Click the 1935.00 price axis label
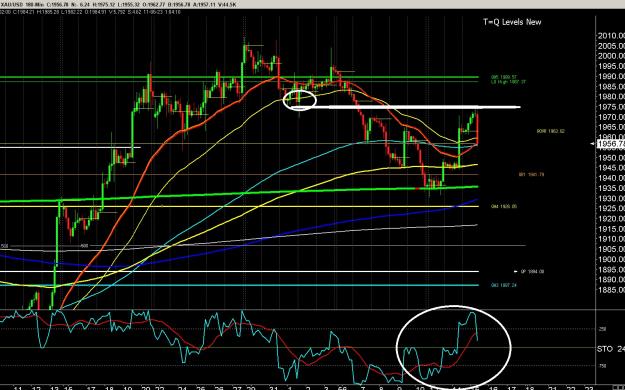 click(611, 188)
